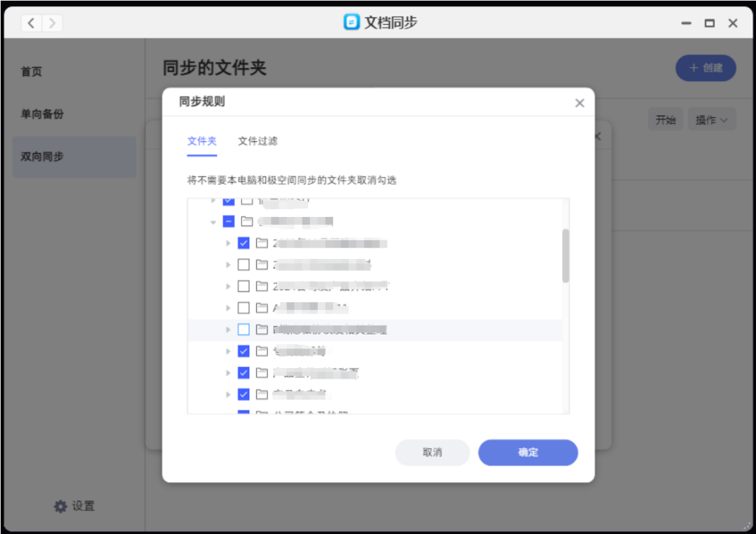Screen dimensions: 756x534
Task: Click the plus icon inside the 创建 button
Action: click(x=693, y=68)
